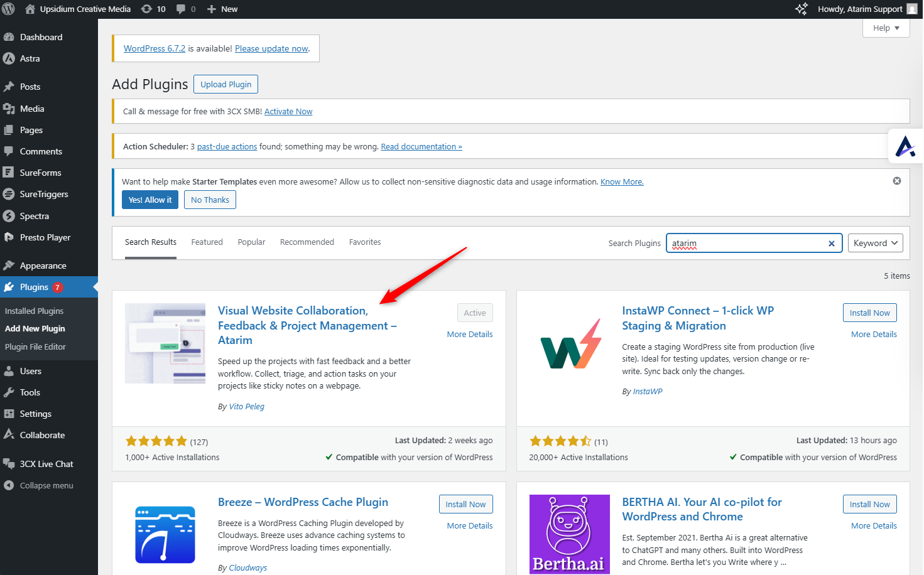This screenshot has width=924, height=575.
Task: Open the comments bubble in admin bar
Action: (186, 9)
